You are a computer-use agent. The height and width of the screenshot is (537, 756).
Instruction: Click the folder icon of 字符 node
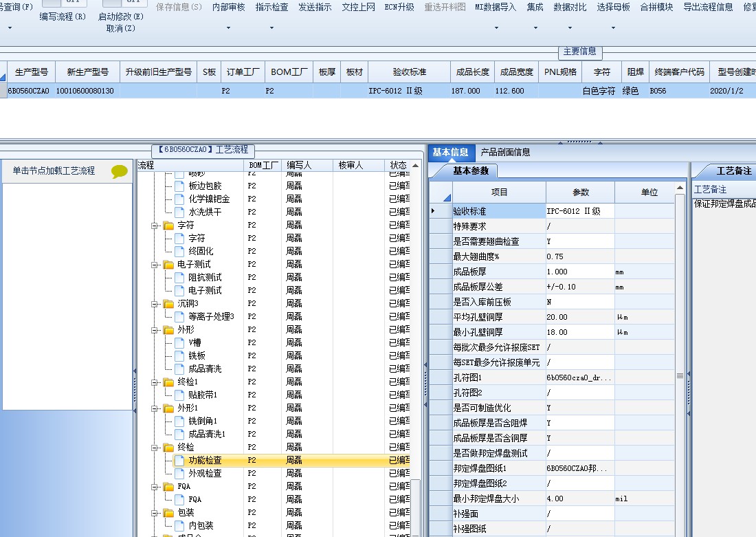[168, 226]
